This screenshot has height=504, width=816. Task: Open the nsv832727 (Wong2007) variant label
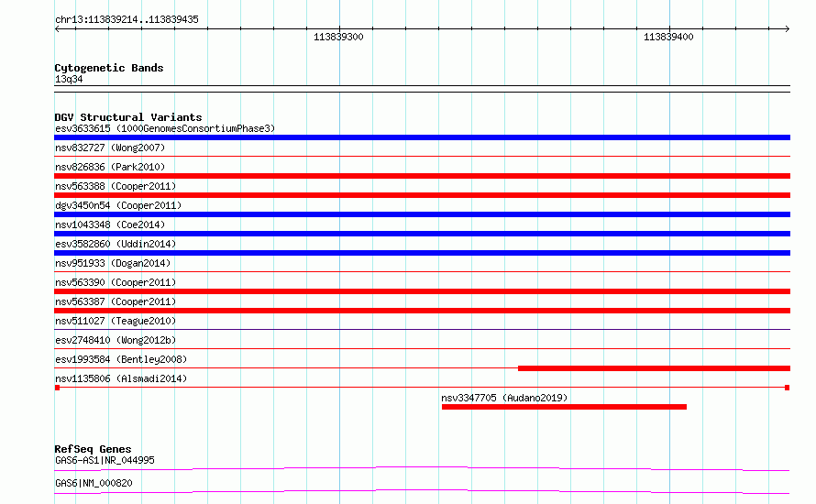coord(110,148)
